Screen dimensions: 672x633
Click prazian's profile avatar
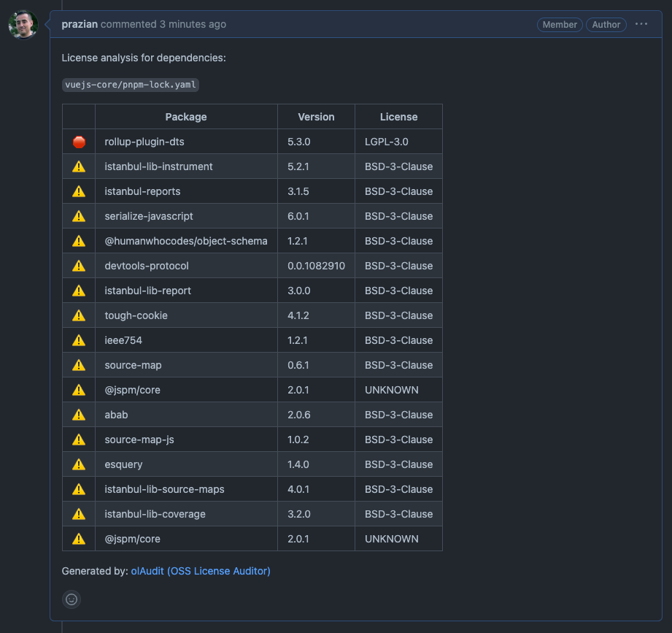(x=23, y=24)
